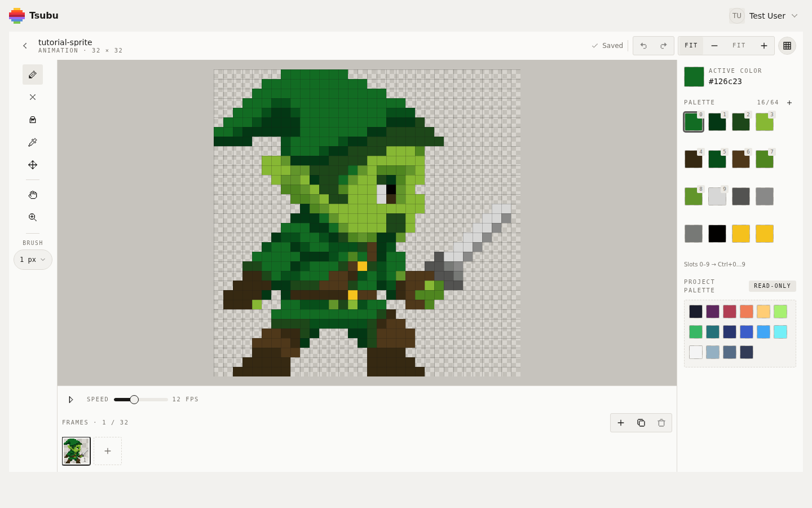
Task: Click the tutorial-sprite project title
Action: pyautogui.click(x=65, y=42)
